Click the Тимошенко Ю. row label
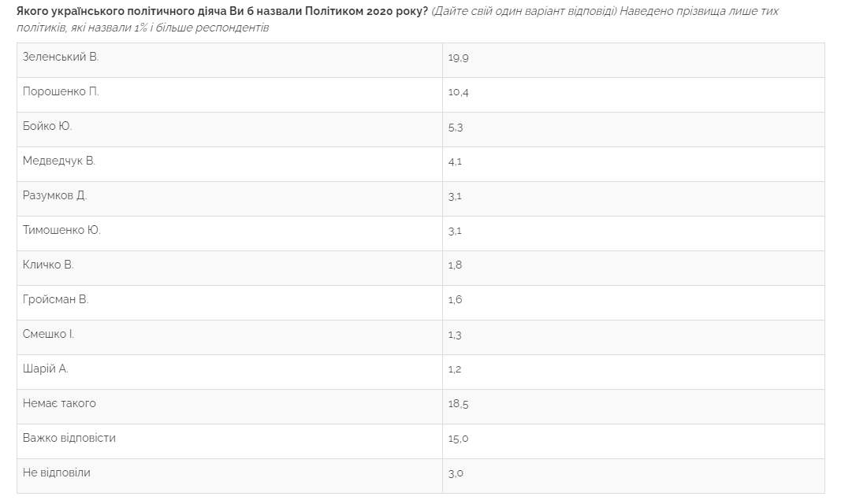Viewport: 841px width, 504px height. click(61, 231)
